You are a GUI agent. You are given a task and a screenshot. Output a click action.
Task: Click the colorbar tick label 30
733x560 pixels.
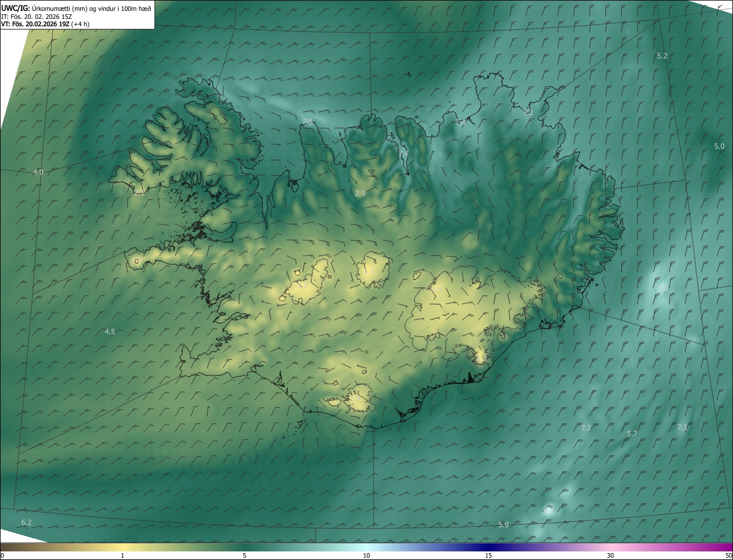click(x=610, y=555)
